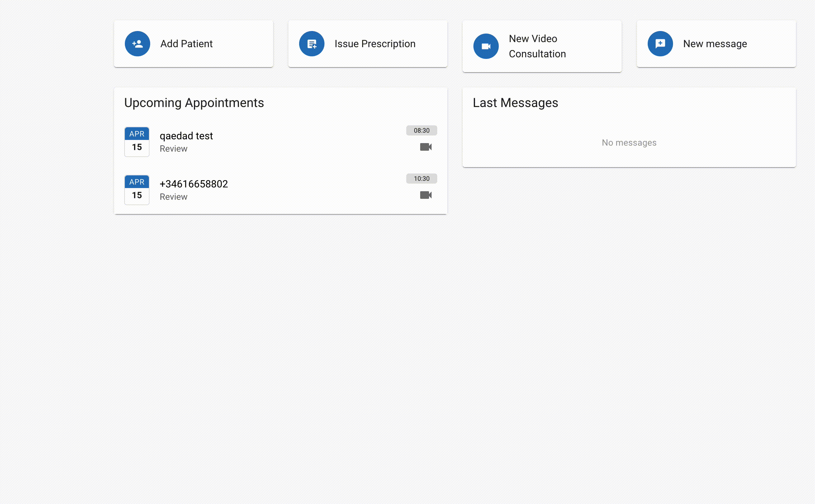
Task: Click the New message chat icon
Action: pyautogui.click(x=660, y=44)
